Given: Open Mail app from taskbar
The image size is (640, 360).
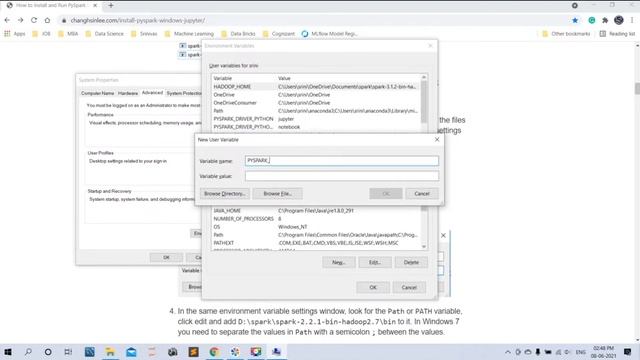Looking at the screenshot, I should pyautogui.click(x=131, y=352).
